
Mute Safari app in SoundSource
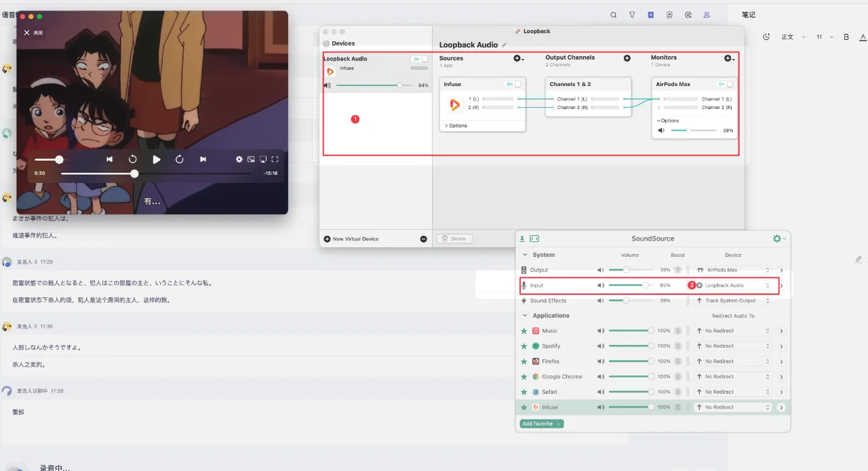[601, 392]
